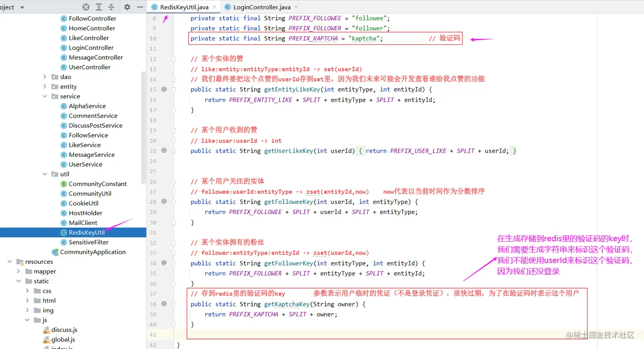Click the @ gutter icon on line 28
Viewport: 644px width, 349px height.
164,202
